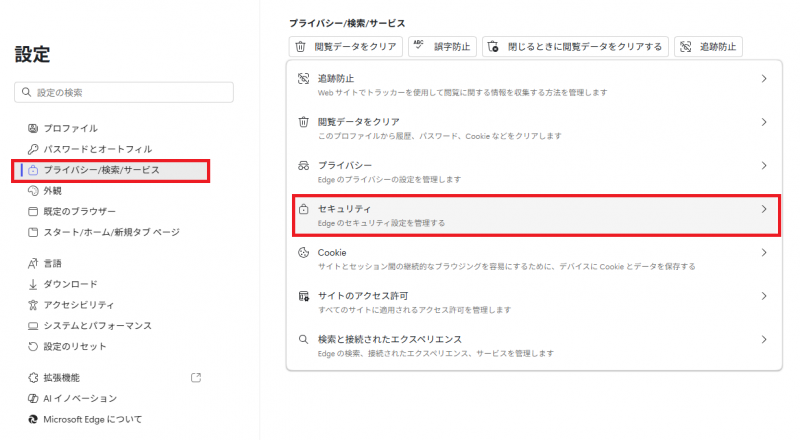Click the lock icon beside セキュリティ
800x440 pixels.
click(x=303, y=209)
